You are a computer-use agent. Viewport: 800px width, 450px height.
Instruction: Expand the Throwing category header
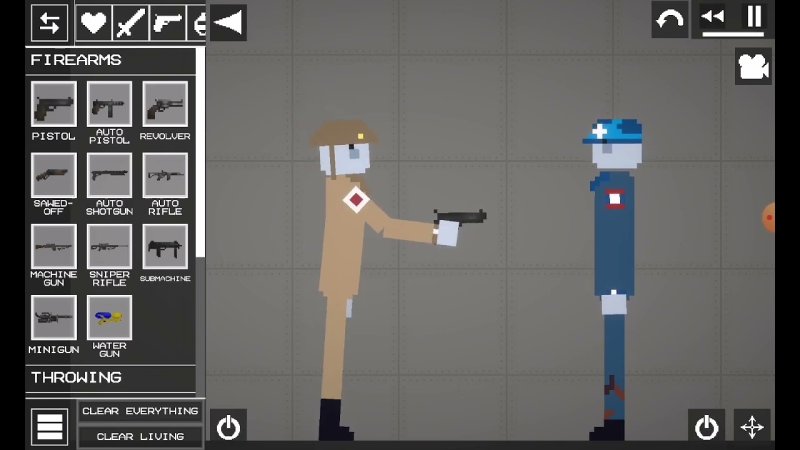pyautogui.click(x=110, y=378)
